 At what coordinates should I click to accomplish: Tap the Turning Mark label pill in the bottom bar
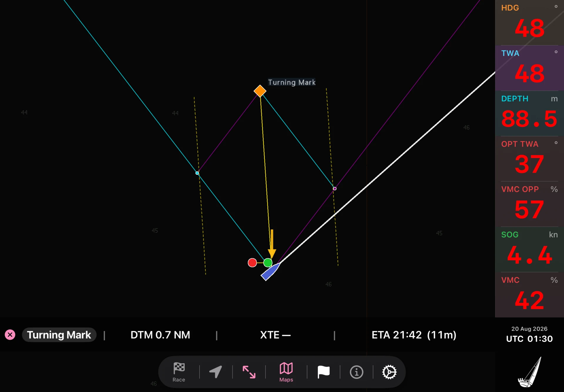[59, 335]
